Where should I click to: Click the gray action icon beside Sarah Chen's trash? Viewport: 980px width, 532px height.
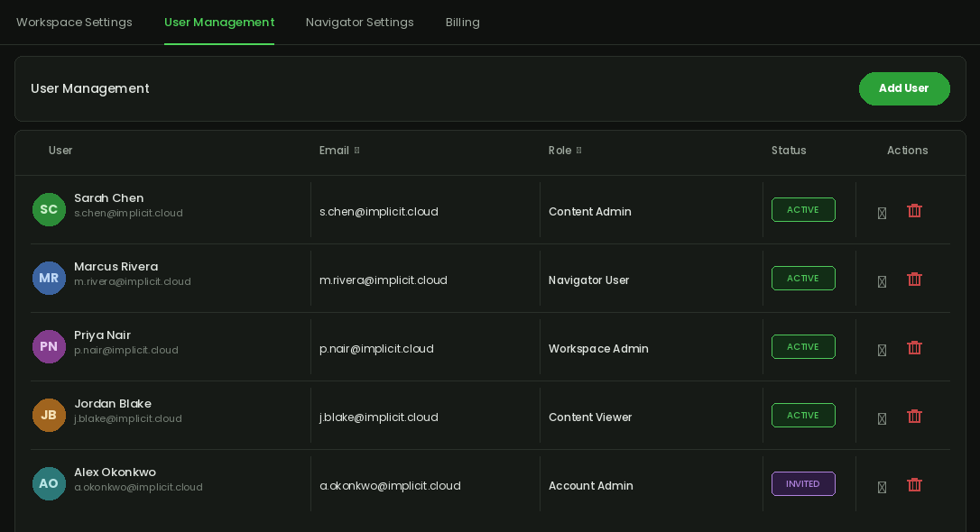coord(882,214)
